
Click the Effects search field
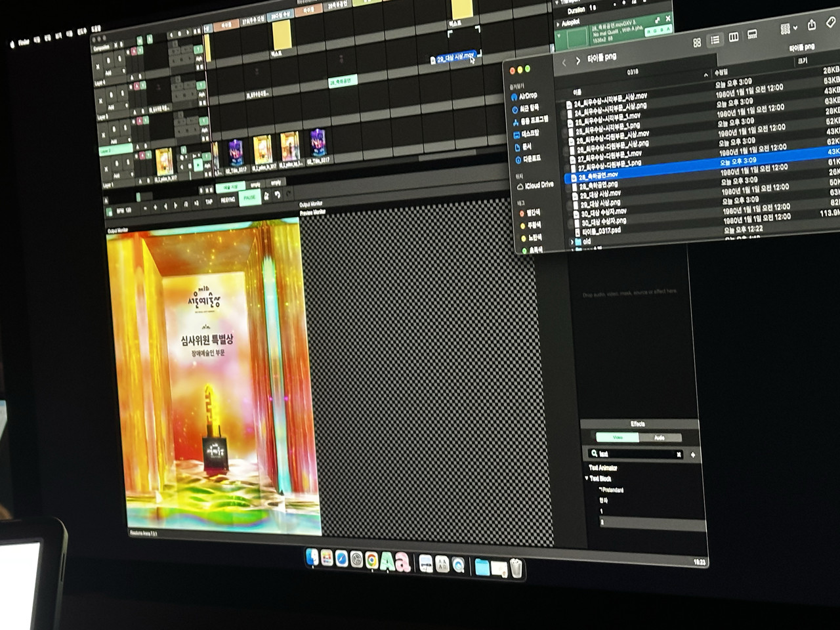click(x=636, y=454)
